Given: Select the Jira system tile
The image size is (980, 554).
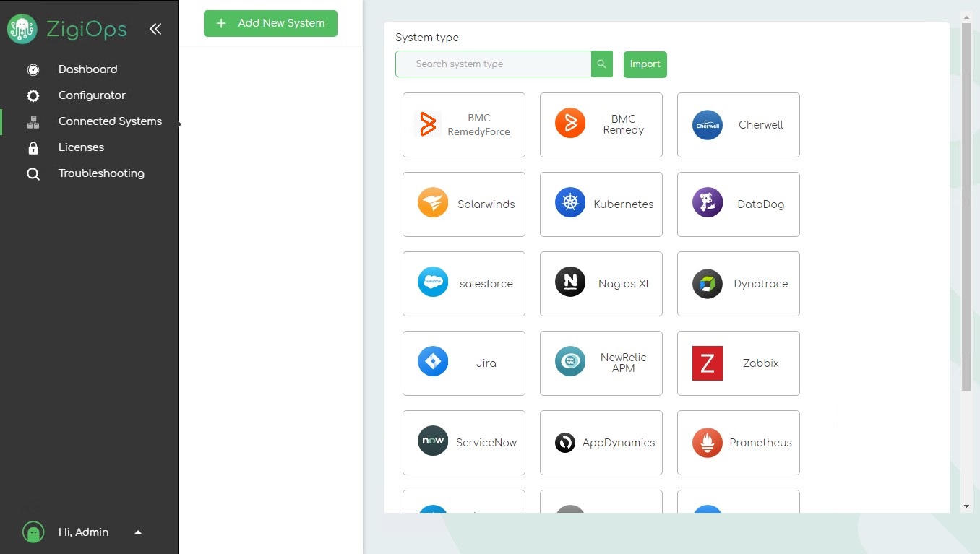Looking at the screenshot, I should tap(463, 363).
